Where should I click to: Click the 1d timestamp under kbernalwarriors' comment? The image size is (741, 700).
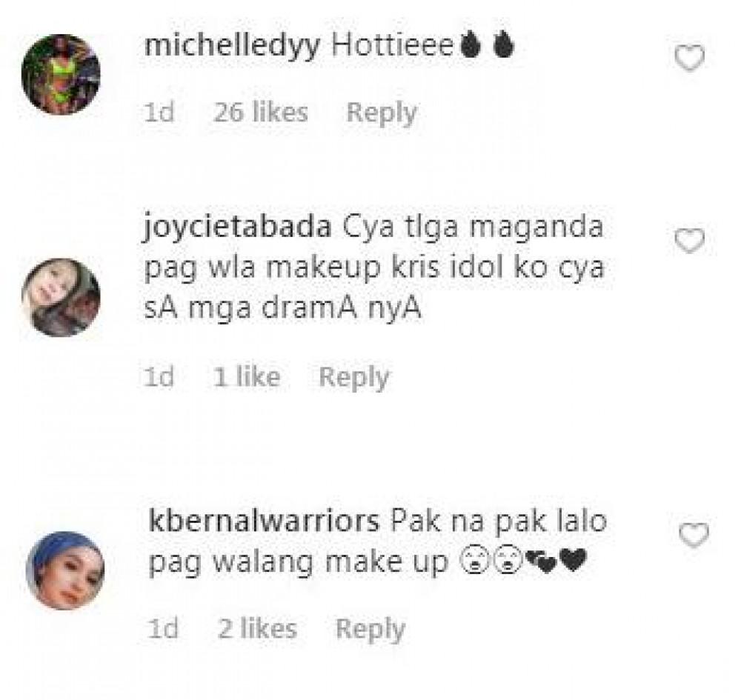164,629
